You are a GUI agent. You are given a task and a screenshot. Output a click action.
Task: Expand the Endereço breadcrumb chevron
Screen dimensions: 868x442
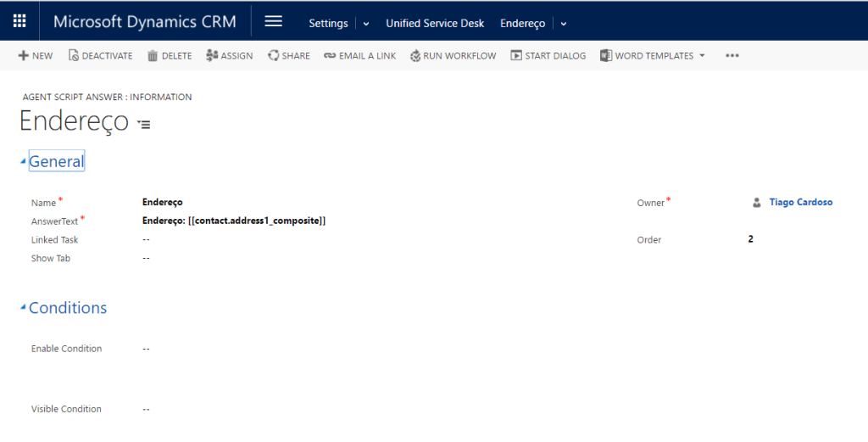(564, 24)
